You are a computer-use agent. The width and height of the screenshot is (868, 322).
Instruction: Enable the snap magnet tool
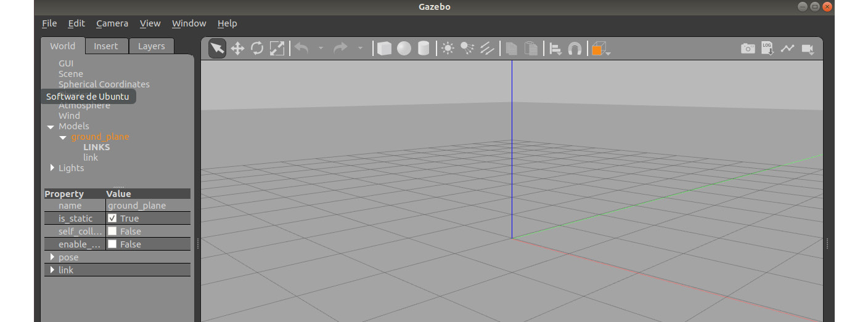(575, 49)
